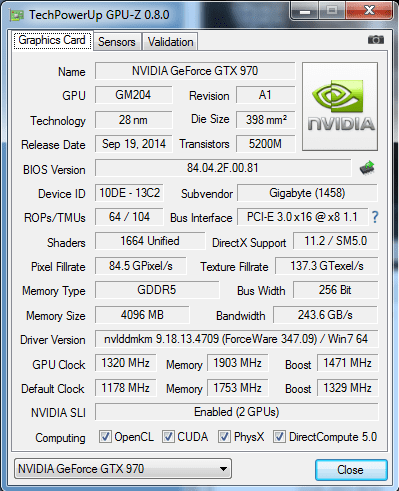This screenshot has height=491, width=399.
Task: Click the Default Clock Boost field 1329 MHz
Action: (348, 388)
